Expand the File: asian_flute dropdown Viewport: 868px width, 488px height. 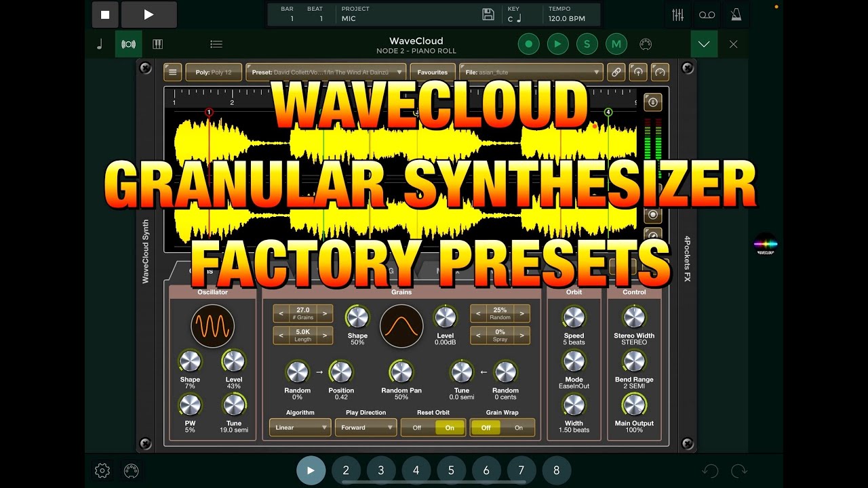pos(531,72)
